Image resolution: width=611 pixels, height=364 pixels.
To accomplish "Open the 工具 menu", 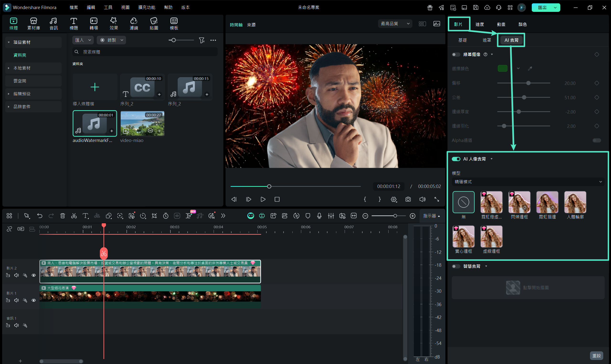I will pos(108,7).
